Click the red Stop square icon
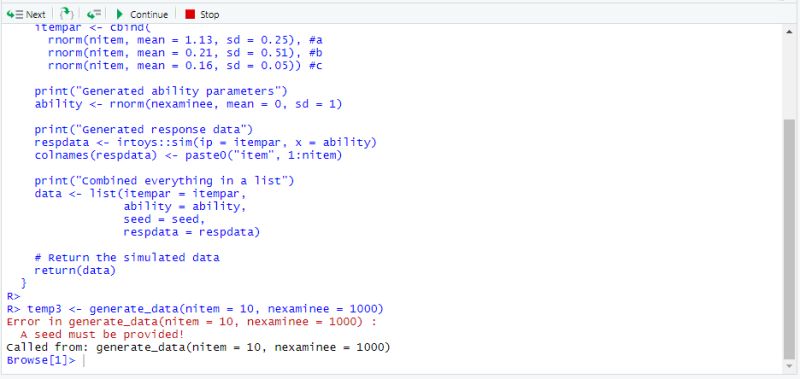This screenshot has height=379, width=800. pyautogui.click(x=190, y=14)
